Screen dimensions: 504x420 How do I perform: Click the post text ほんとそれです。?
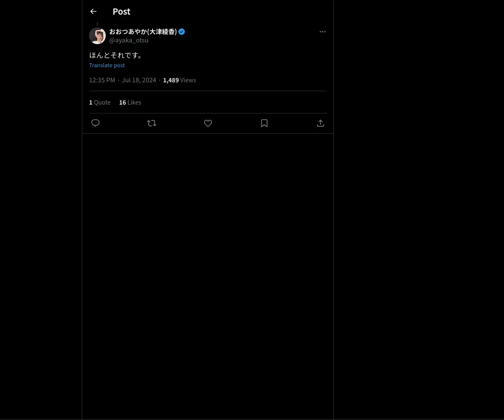click(x=116, y=55)
